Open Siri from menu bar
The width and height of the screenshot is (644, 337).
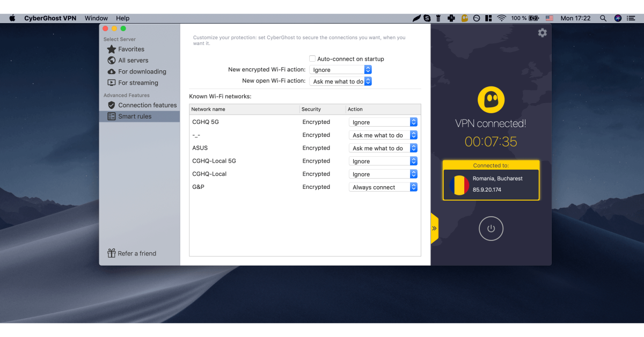click(x=618, y=18)
